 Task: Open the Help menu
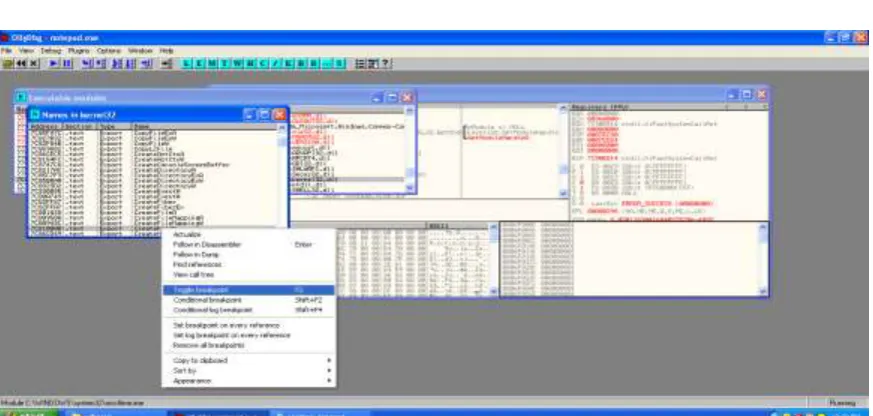166,50
